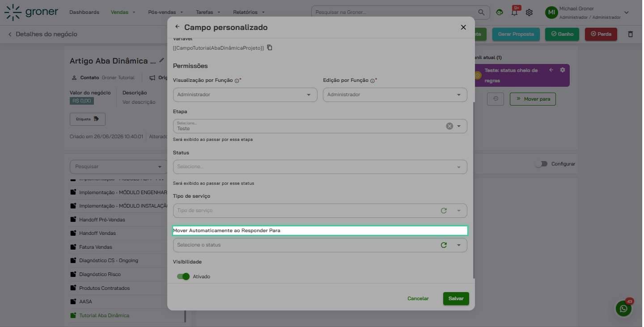Expand the Selecione o status dropdown arrow
The image size is (644, 327).
coord(459,245)
